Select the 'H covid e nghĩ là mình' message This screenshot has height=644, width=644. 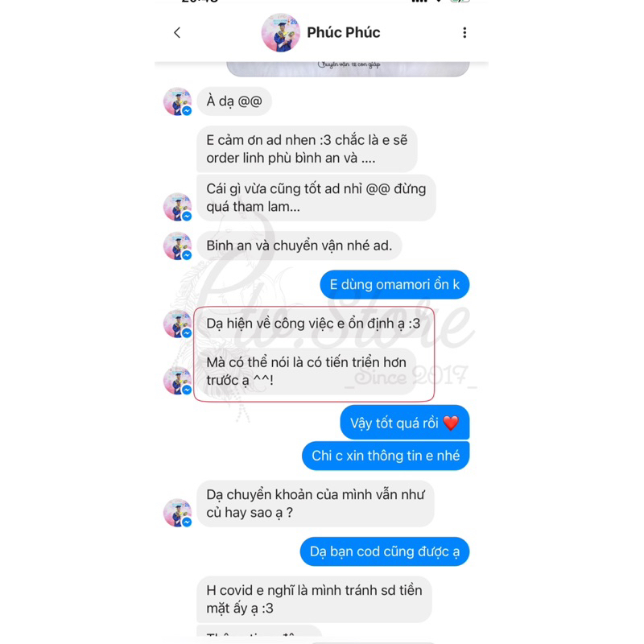coord(314,599)
